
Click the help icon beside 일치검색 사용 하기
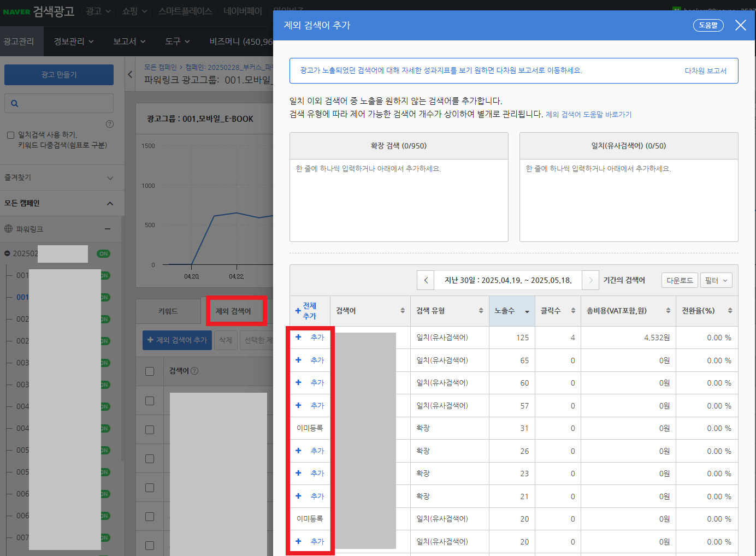click(110, 124)
